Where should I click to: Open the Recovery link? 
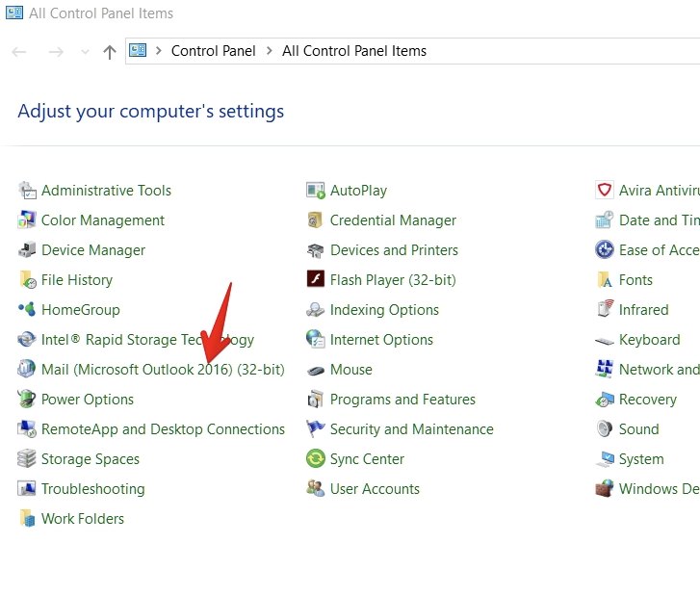648,400
